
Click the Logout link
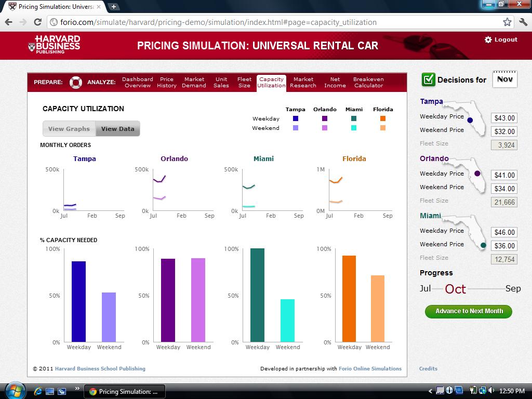pyautogui.click(x=506, y=39)
